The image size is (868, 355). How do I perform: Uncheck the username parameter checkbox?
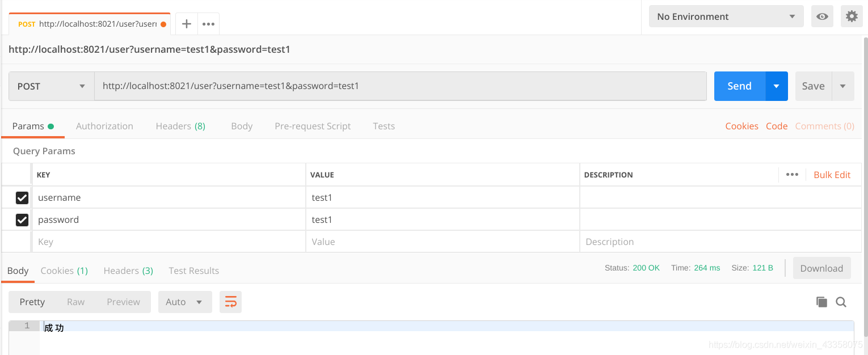pos(22,197)
